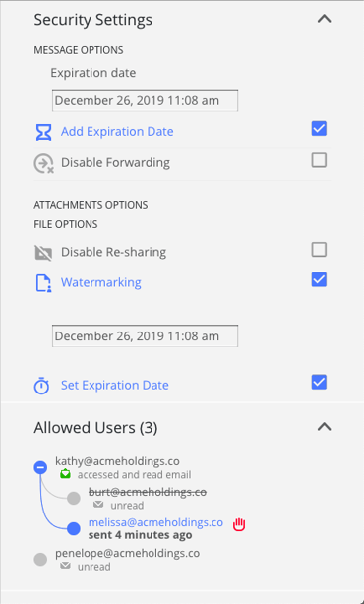
Task: Click the green opened envelope icon under kathy
Action: coord(66,474)
